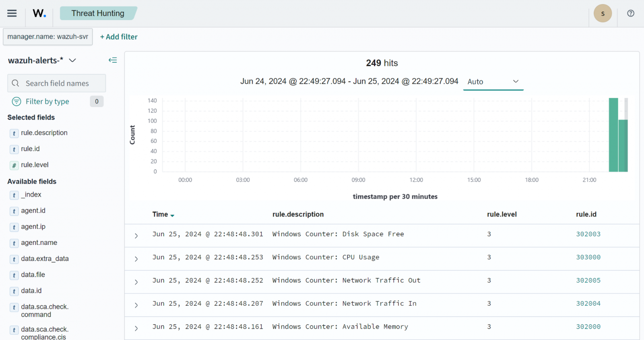
Task: Click the type icon next to agent.ip
Action: [x=14, y=227]
